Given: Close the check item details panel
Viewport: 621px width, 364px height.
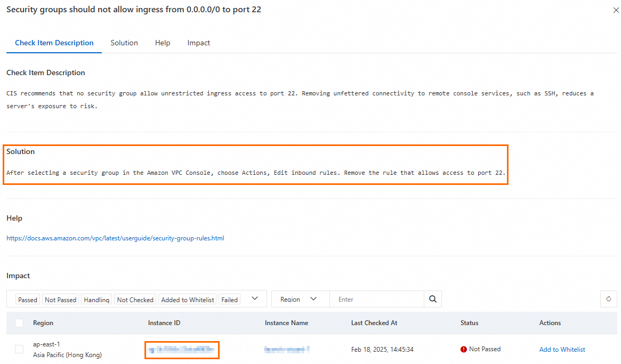Looking at the screenshot, I should [616, 10].
